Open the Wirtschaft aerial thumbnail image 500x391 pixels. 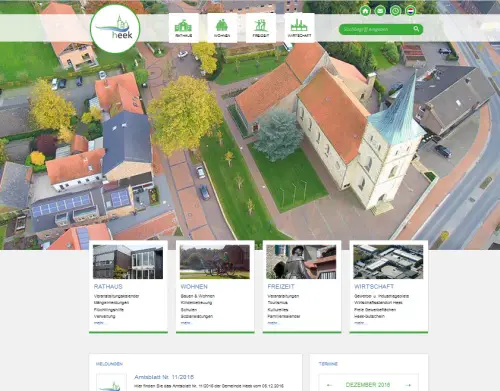(388, 262)
